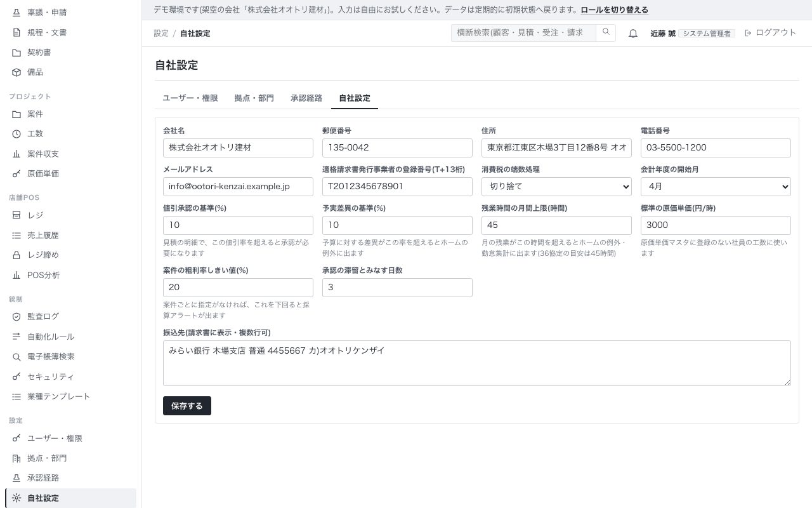The image size is (812, 508).
Task: Open the 契約書 folder icon
Action: coord(16,52)
